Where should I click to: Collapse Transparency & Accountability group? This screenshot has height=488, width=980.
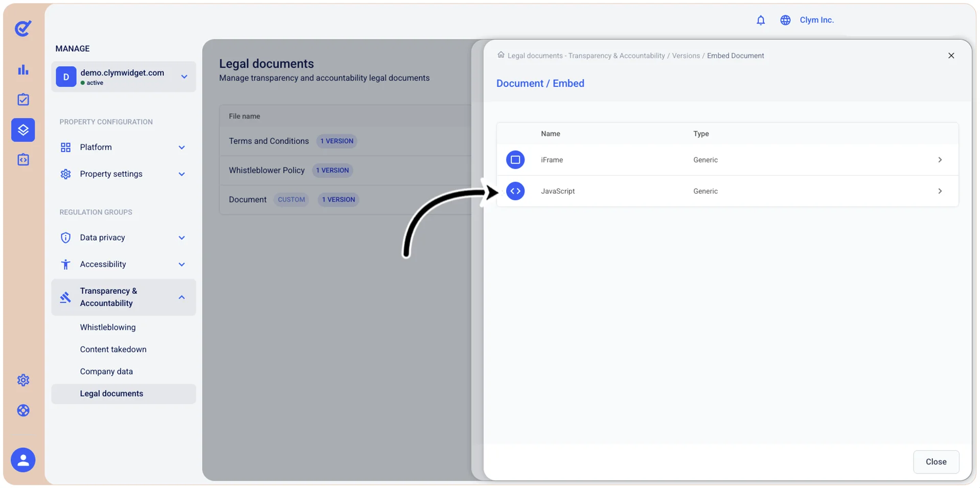123,297
